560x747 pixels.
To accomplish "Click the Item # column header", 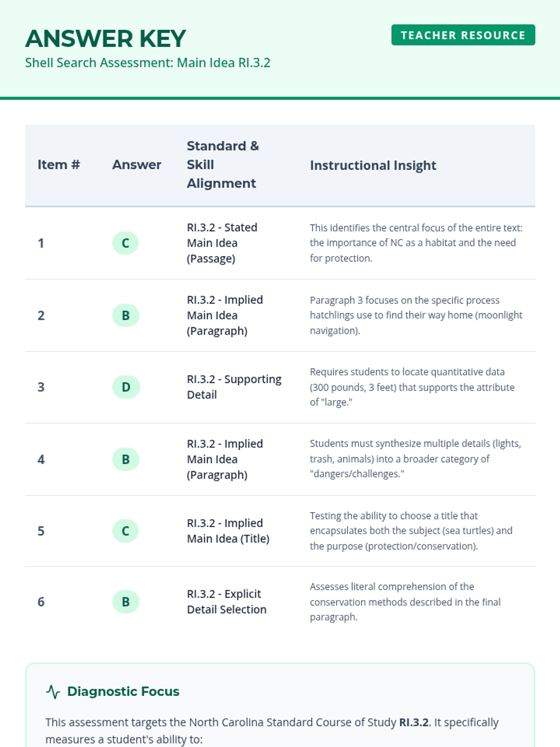I will pos(59,165).
